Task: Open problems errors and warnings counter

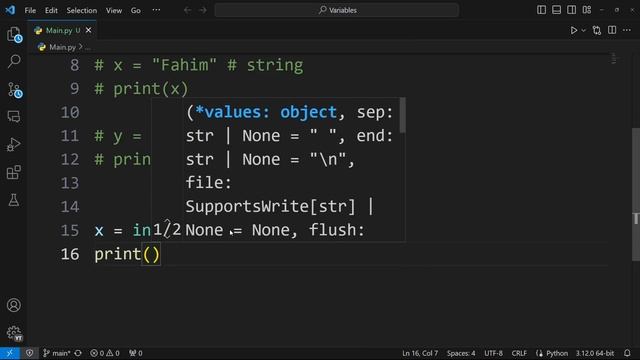Action: click(105, 353)
